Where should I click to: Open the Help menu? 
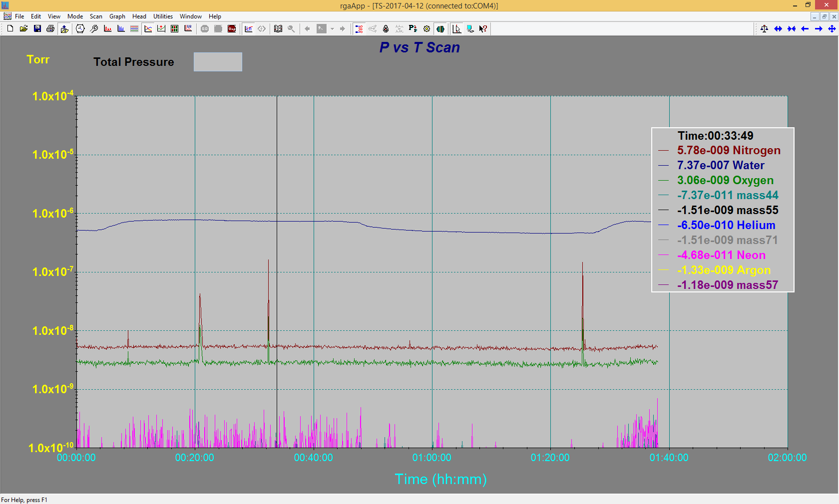pos(215,16)
